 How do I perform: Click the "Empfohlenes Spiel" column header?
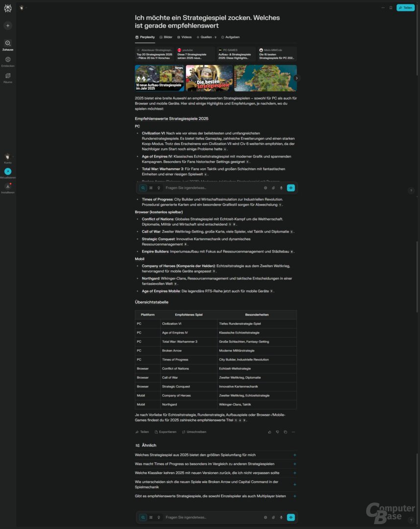click(189, 315)
